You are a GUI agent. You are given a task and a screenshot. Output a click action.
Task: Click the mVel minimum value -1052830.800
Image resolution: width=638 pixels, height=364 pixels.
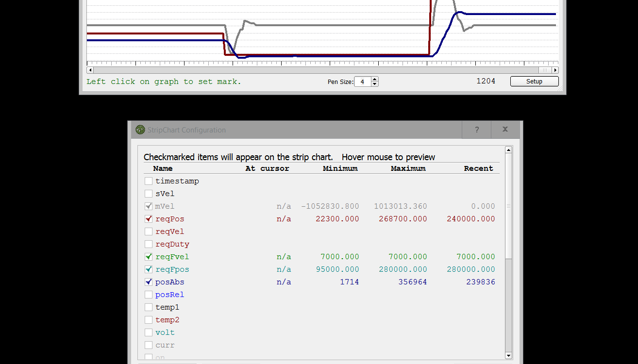click(x=330, y=206)
